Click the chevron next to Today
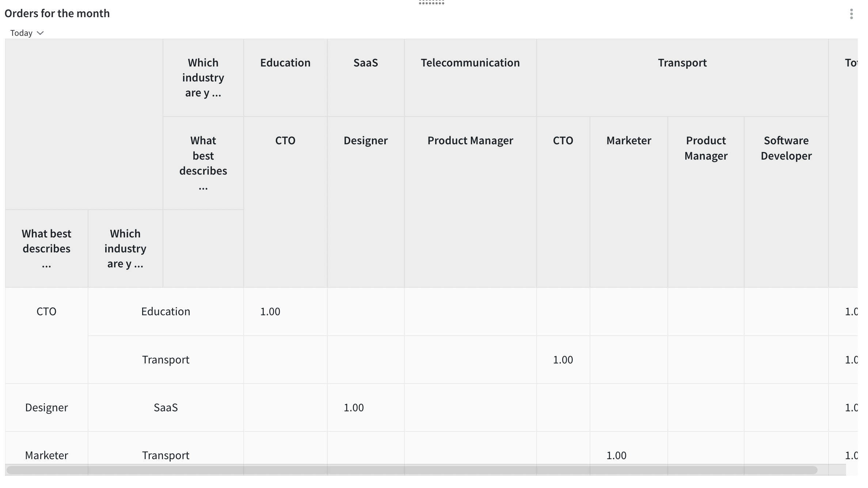The image size is (868, 488). [x=41, y=33]
